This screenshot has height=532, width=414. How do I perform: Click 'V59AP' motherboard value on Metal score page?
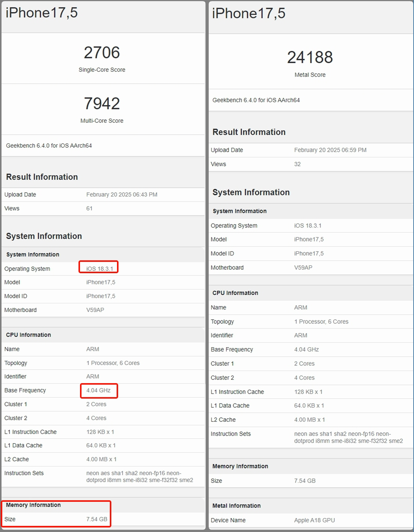click(303, 268)
